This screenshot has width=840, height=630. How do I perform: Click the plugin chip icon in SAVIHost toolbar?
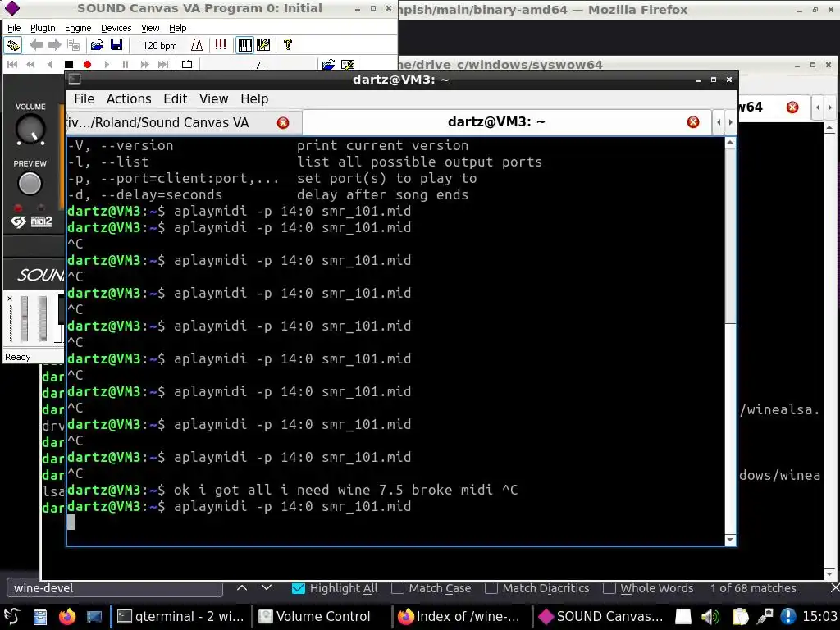tap(13, 46)
